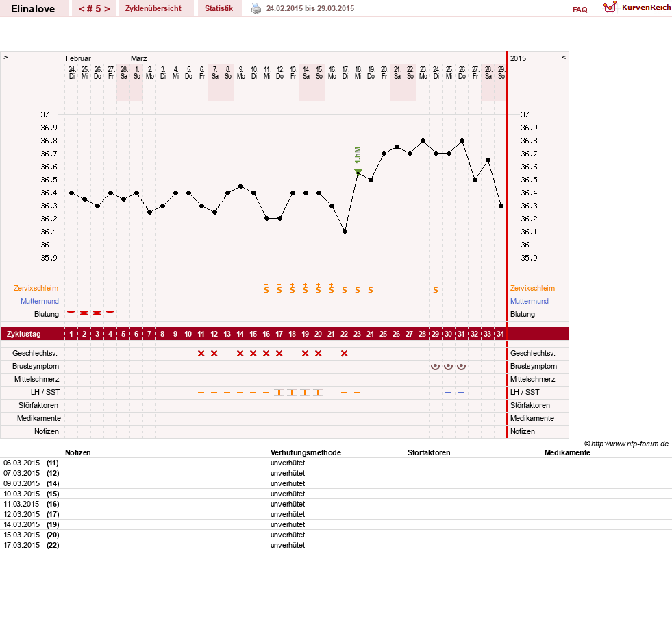Click the Medikamente column header in the table
Viewport: 672px width, 630px height.
pos(567,453)
